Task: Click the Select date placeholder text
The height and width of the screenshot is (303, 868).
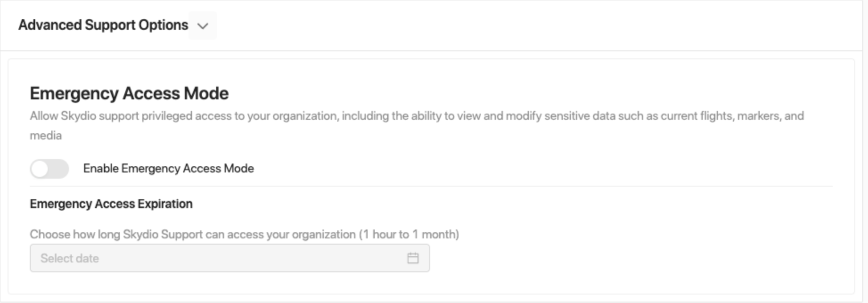Action: (x=70, y=258)
